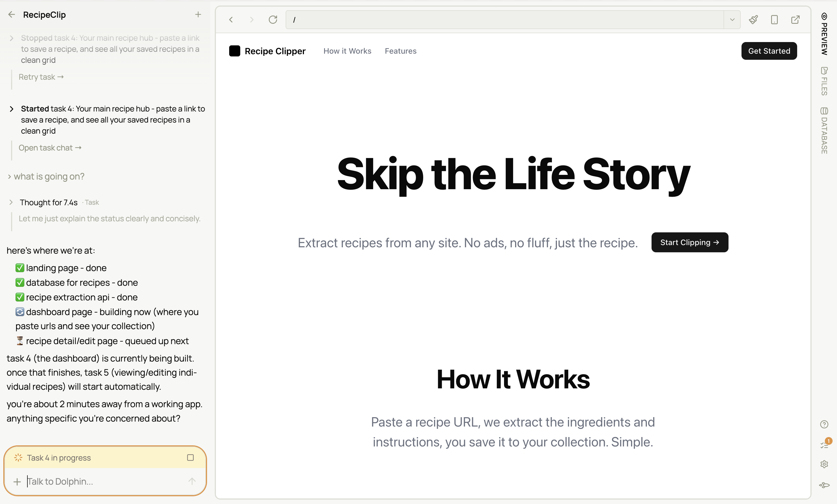This screenshot has width=837, height=504.
Task: Expand the 'Thought for 7.4s' section
Action: pos(11,202)
